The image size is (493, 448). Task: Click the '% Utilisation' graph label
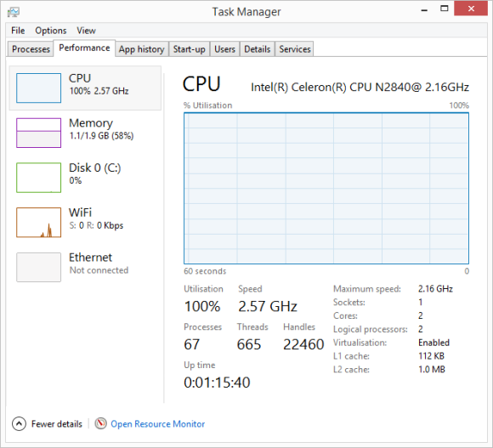pyautogui.click(x=208, y=105)
